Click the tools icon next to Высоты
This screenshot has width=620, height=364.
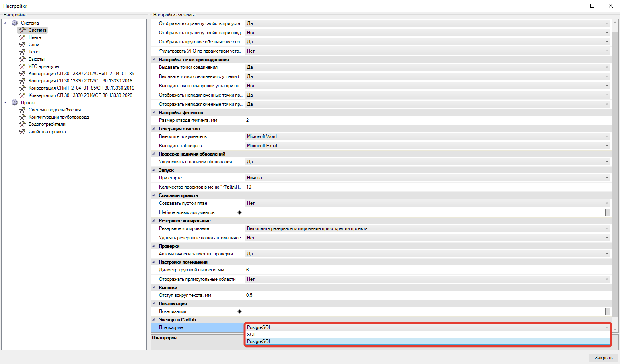[23, 59]
